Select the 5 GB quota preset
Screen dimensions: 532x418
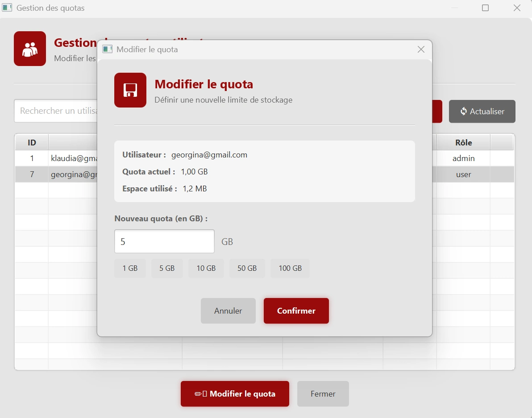point(167,268)
